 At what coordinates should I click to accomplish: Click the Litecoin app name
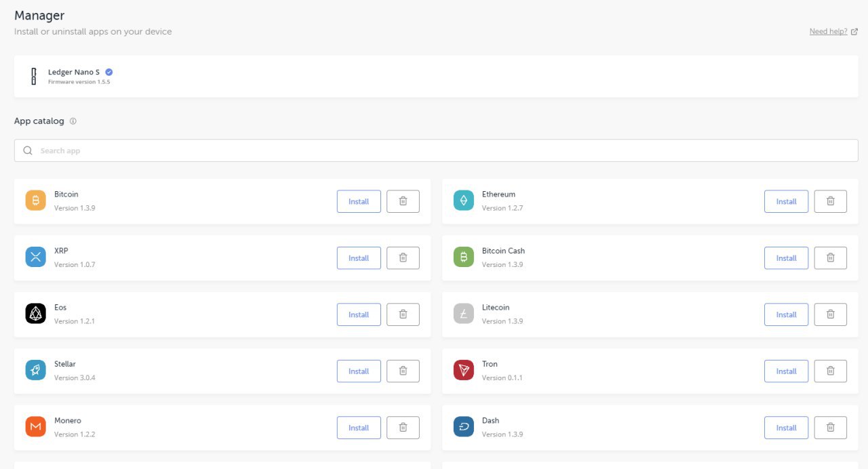coord(496,308)
